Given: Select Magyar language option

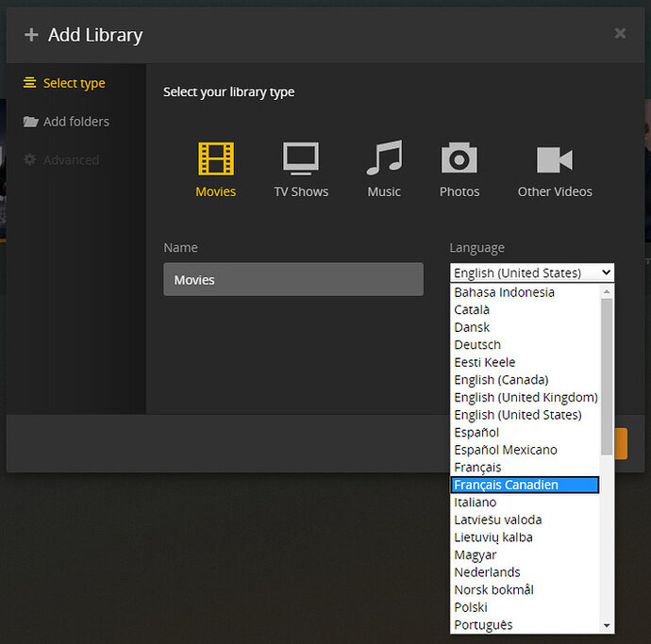Looking at the screenshot, I should tap(525, 554).
